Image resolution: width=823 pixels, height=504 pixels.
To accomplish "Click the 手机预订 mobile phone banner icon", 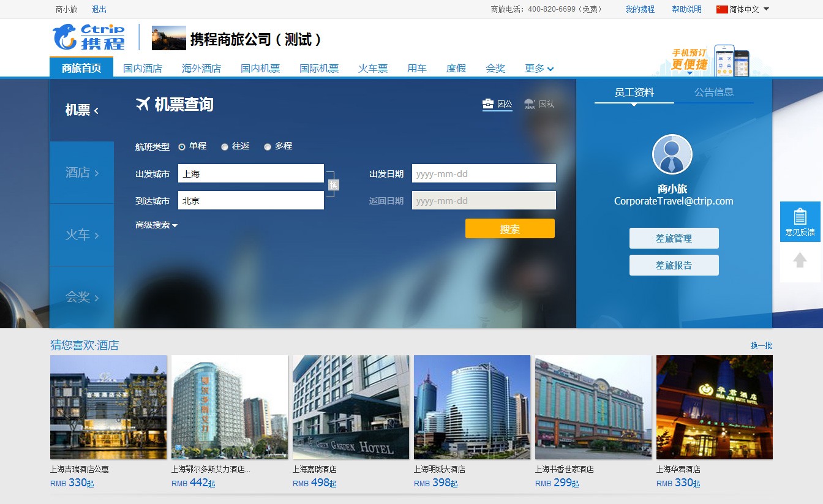I will pyautogui.click(x=709, y=59).
